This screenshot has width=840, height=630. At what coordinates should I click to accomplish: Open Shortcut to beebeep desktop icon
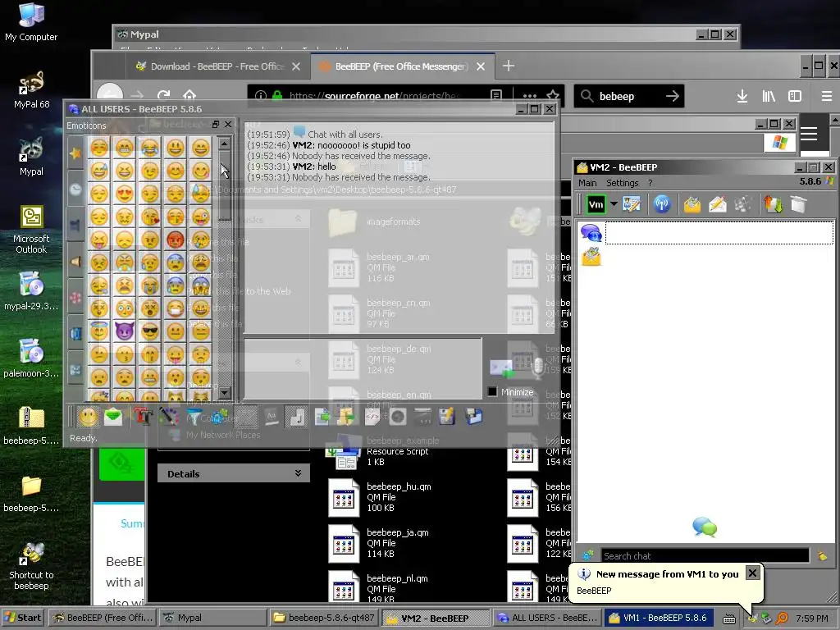point(31,566)
